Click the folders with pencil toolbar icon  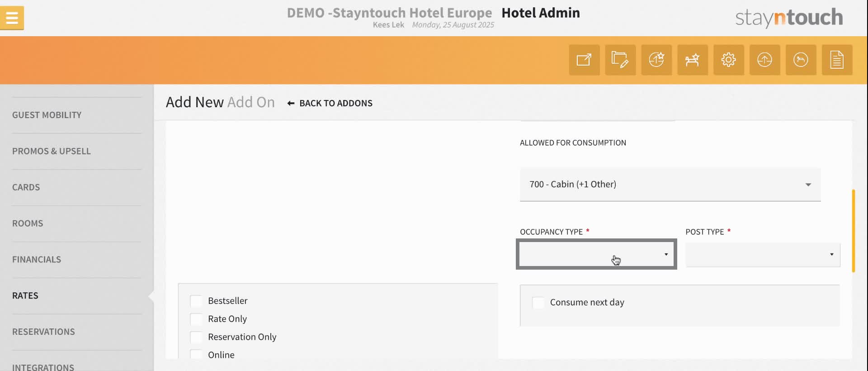[x=620, y=60]
